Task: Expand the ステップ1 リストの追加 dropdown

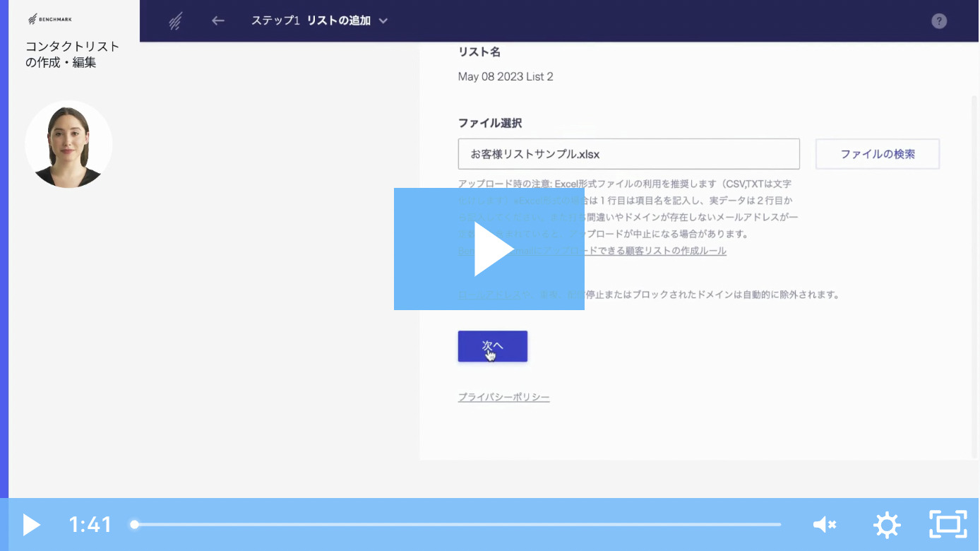Action: [383, 21]
